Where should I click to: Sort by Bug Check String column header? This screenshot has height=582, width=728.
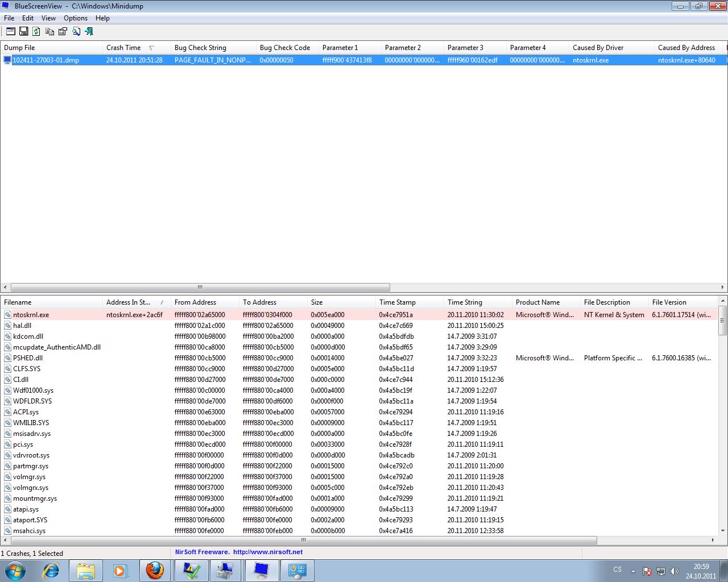click(x=213, y=48)
